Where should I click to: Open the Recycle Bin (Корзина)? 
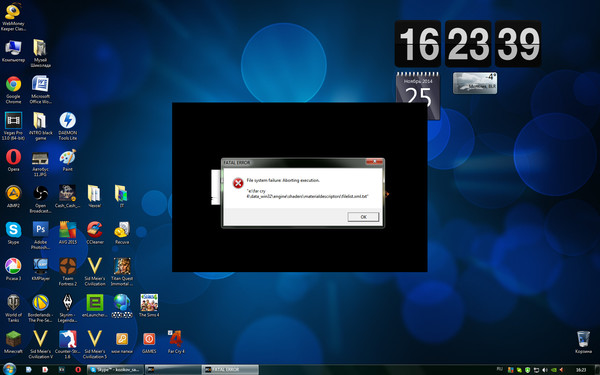(x=583, y=342)
